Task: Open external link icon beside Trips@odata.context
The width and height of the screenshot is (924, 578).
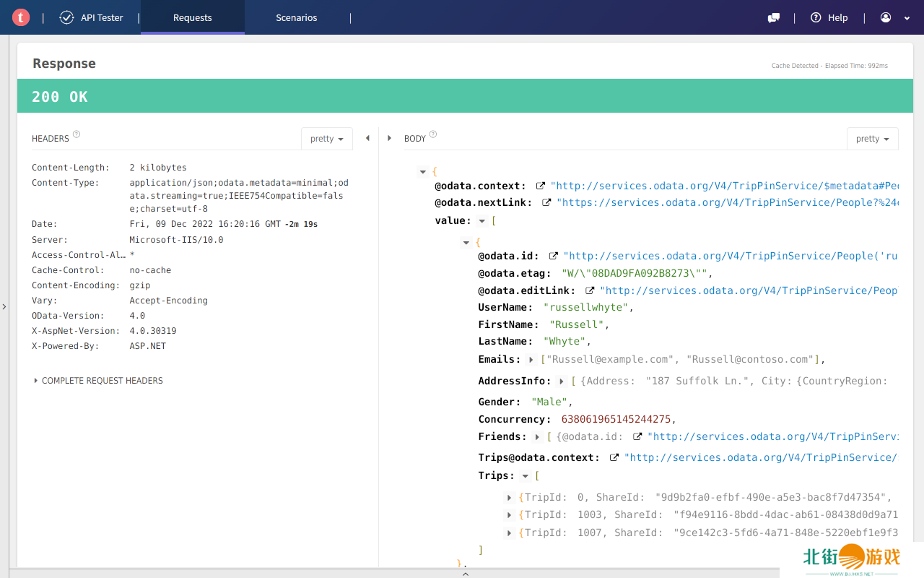Action: point(614,457)
